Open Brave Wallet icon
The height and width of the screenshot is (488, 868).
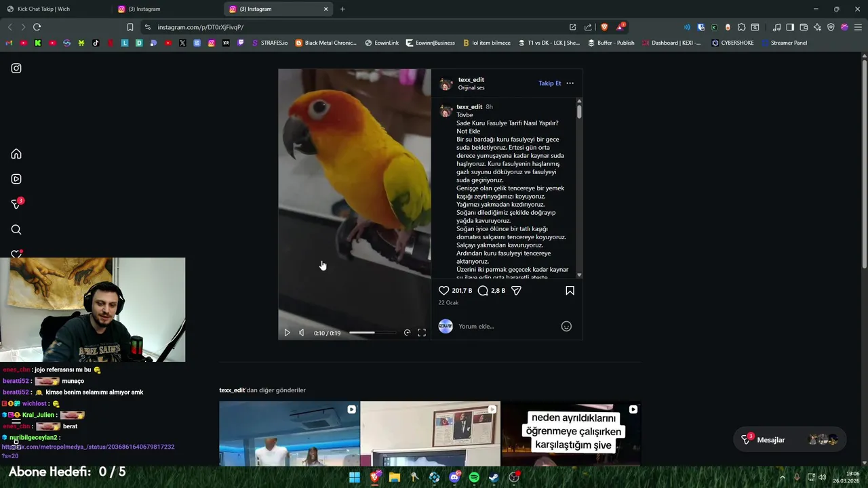[804, 27]
